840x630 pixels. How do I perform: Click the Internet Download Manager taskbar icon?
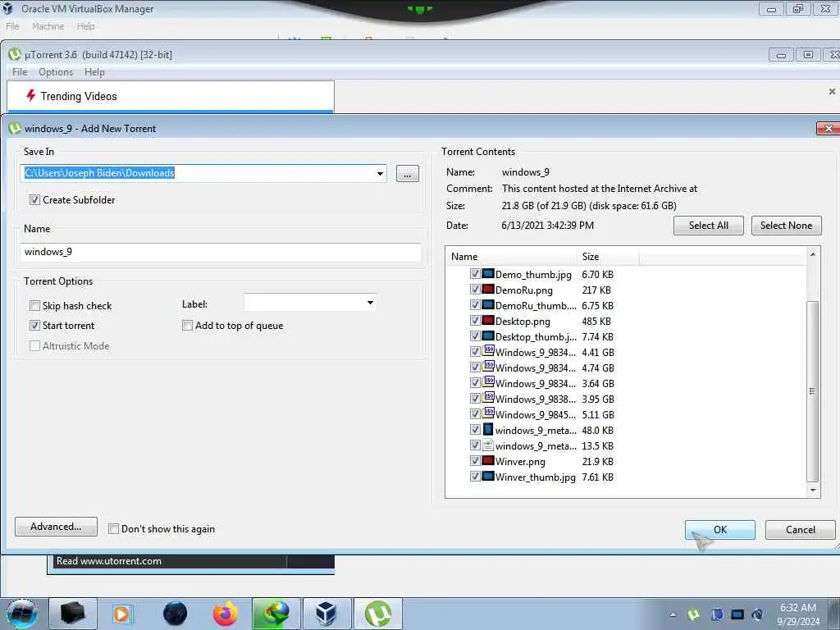276,614
